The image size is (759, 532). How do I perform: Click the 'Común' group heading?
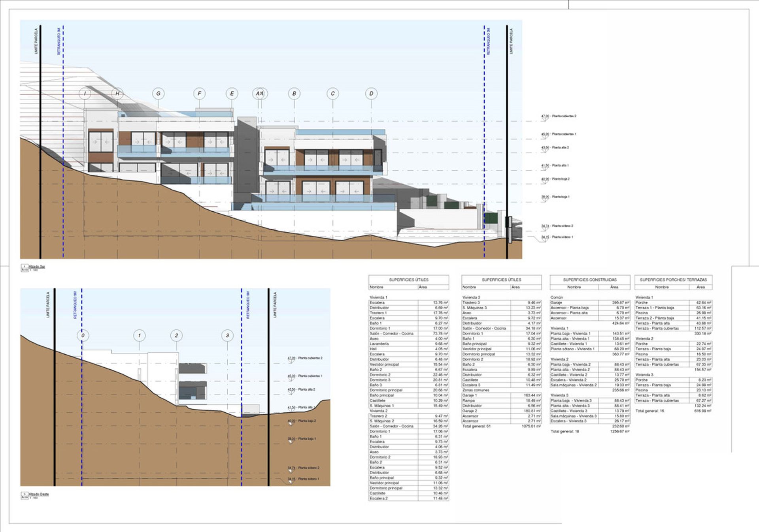(x=557, y=297)
